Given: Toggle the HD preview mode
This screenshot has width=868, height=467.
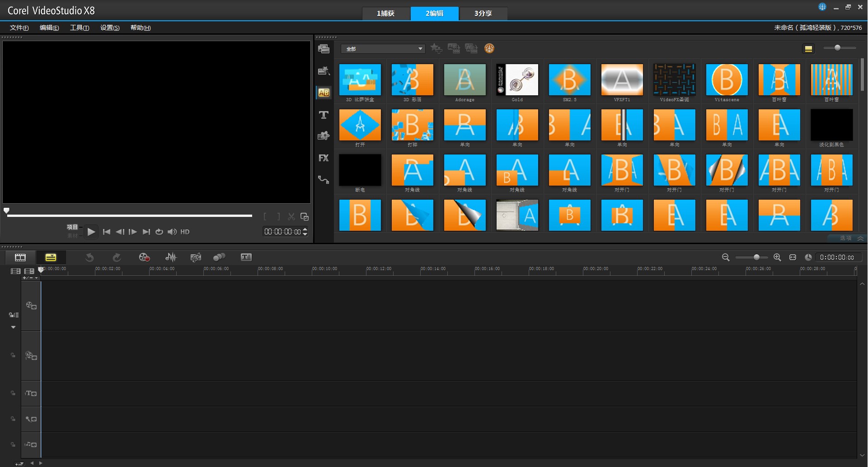Looking at the screenshot, I should (185, 232).
